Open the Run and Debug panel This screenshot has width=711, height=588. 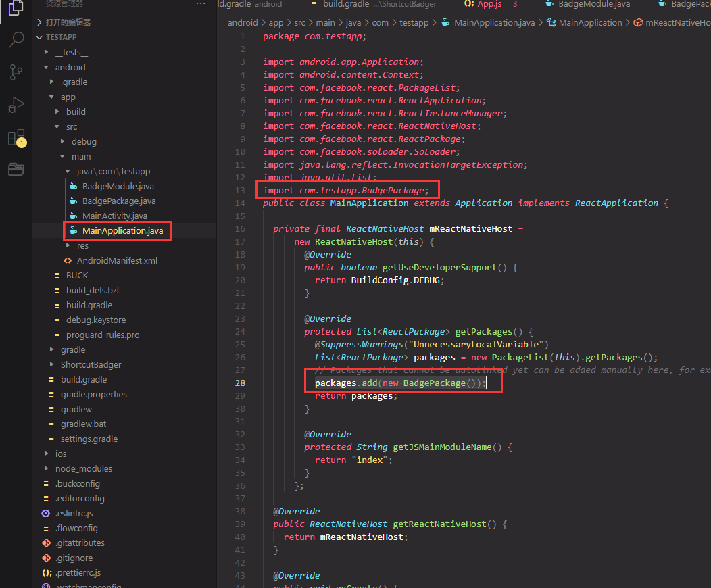pos(16,103)
